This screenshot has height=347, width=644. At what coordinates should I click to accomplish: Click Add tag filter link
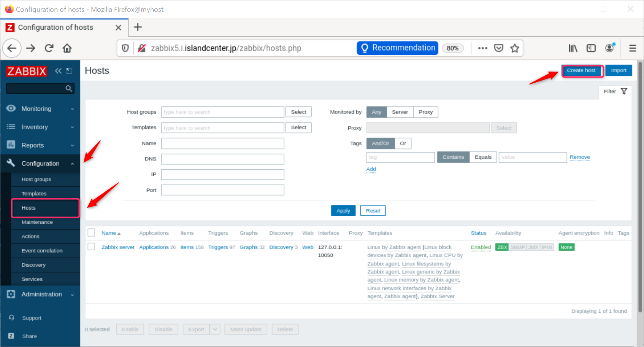(x=371, y=169)
